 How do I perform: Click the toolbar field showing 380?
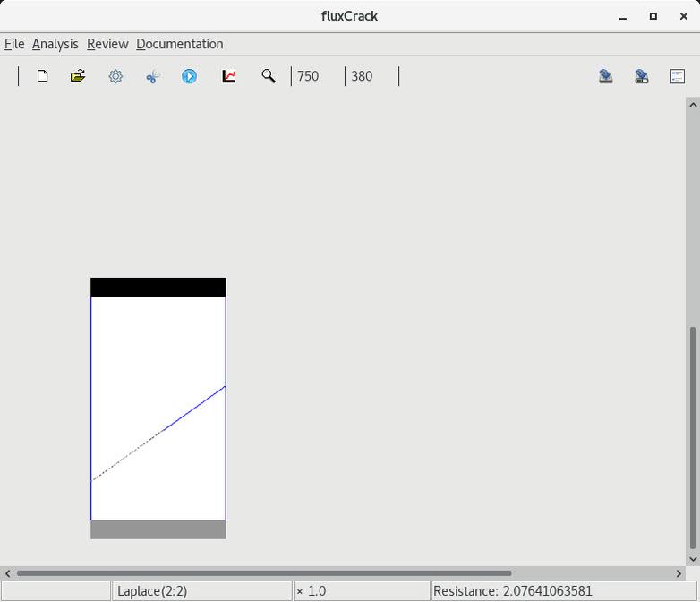[x=371, y=76]
